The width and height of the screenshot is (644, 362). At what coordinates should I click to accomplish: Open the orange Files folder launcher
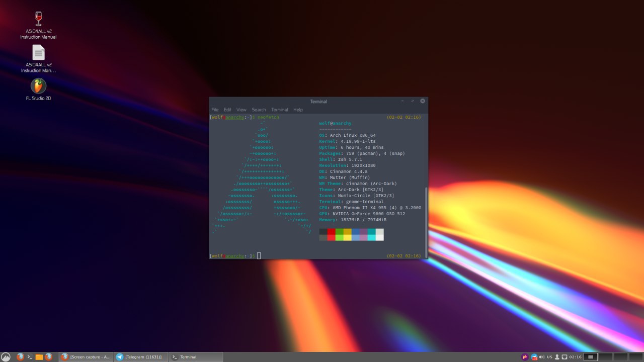(x=39, y=357)
